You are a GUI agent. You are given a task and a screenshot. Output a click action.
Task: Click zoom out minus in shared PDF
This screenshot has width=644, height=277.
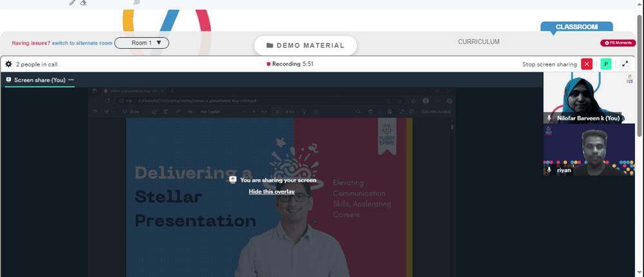[244, 112]
